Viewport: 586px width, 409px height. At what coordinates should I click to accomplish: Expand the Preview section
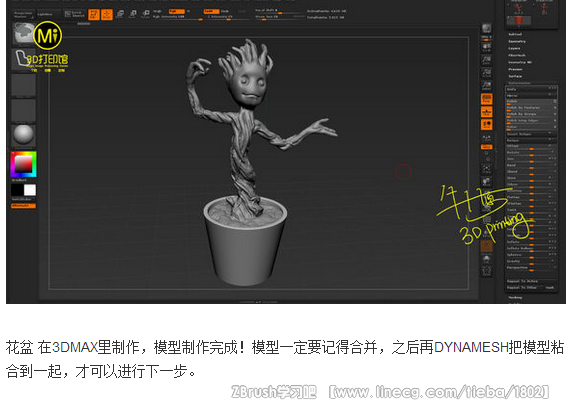pos(515,69)
